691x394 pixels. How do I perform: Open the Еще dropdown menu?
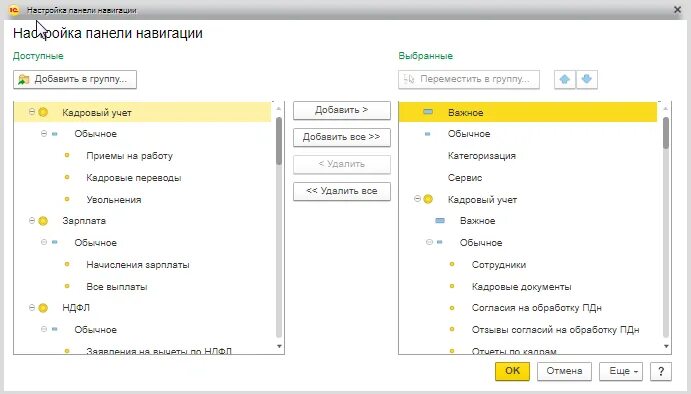(x=621, y=371)
